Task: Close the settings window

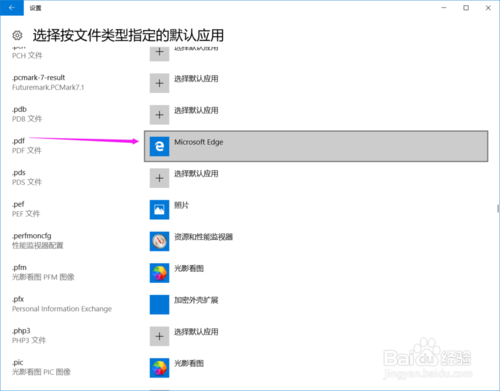Action: (x=488, y=8)
